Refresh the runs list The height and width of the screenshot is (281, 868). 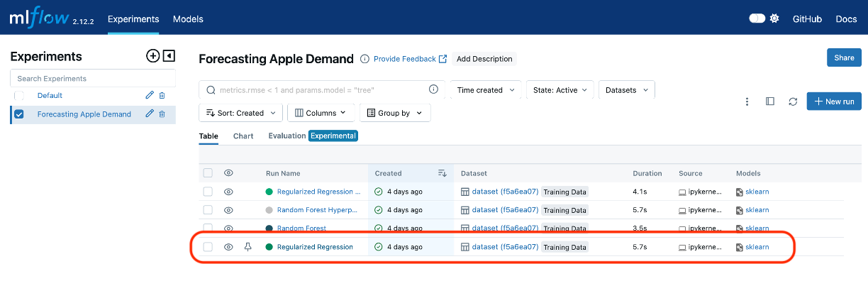(793, 101)
